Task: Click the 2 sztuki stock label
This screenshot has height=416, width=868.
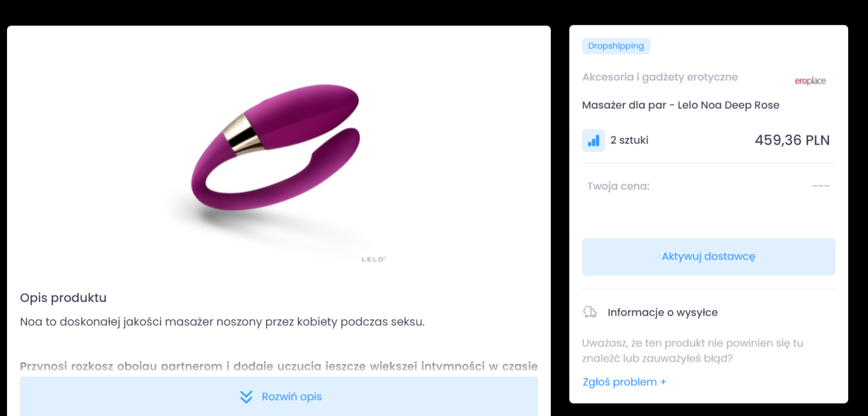Action: (629, 140)
